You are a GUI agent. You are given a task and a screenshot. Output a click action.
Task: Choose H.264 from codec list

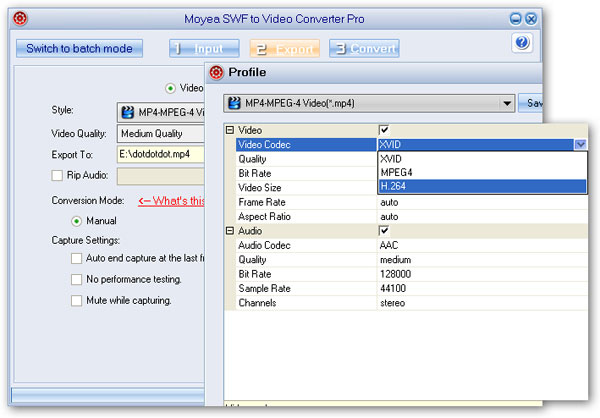[483, 186]
